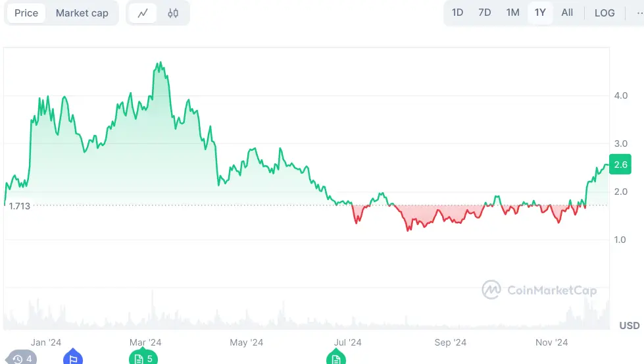Screen dimensions: 644x364
Task: Click the March 2024 price peak on chart
Action: [159, 63]
